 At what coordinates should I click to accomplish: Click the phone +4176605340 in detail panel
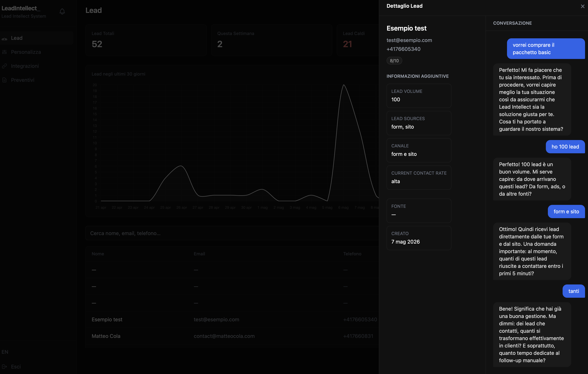click(403, 49)
